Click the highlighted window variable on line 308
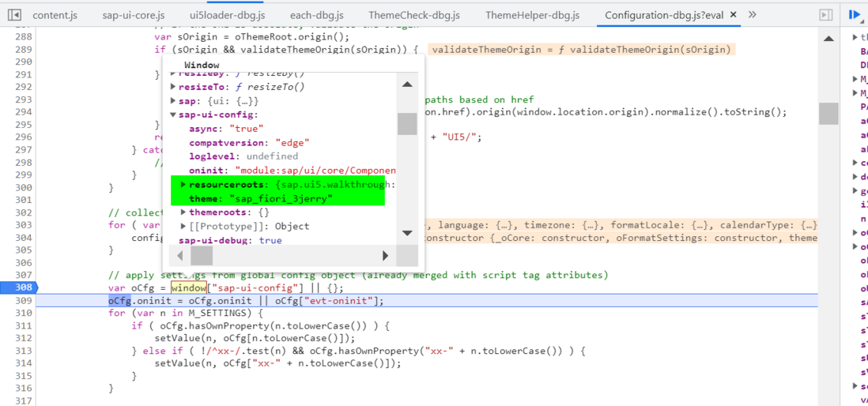Image resolution: width=868 pixels, height=406 pixels. click(188, 288)
